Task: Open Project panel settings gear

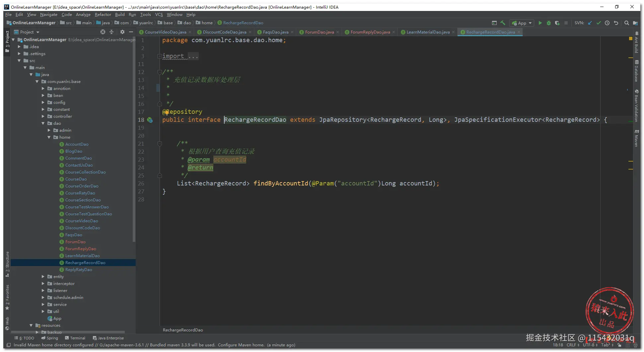Action: point(122,32)
